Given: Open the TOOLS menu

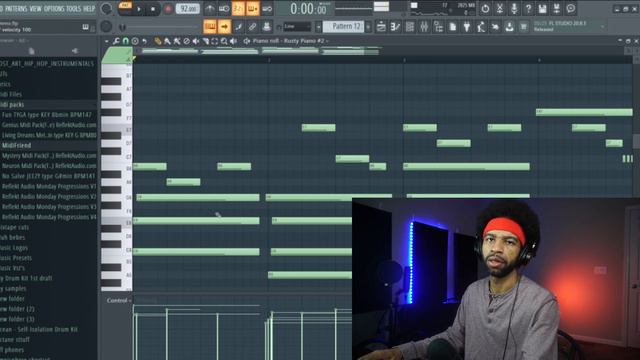Looking at the screenshot, I should click(74, 9).
